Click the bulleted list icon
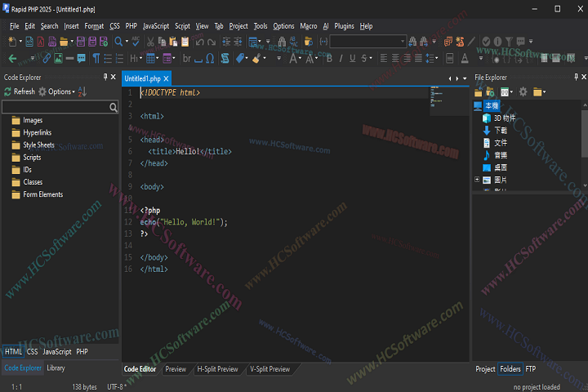The height and width of the screenshot is (392, 588). point(108,59)
